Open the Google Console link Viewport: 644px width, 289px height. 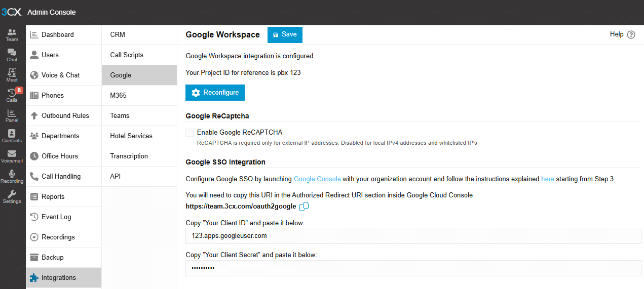click(317, 179)
